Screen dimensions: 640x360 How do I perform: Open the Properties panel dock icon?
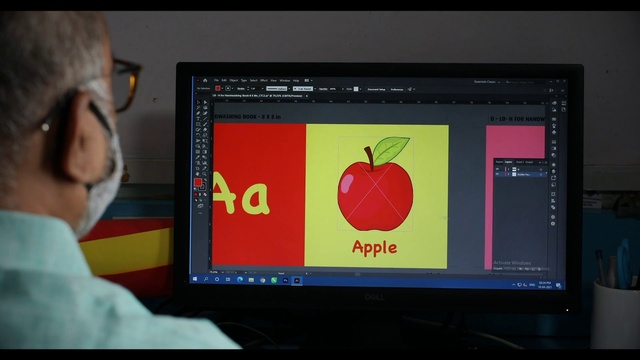(564, 103)
